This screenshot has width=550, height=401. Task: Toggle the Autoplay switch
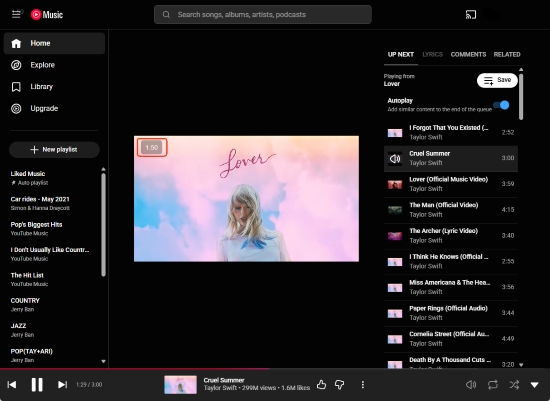501,105
